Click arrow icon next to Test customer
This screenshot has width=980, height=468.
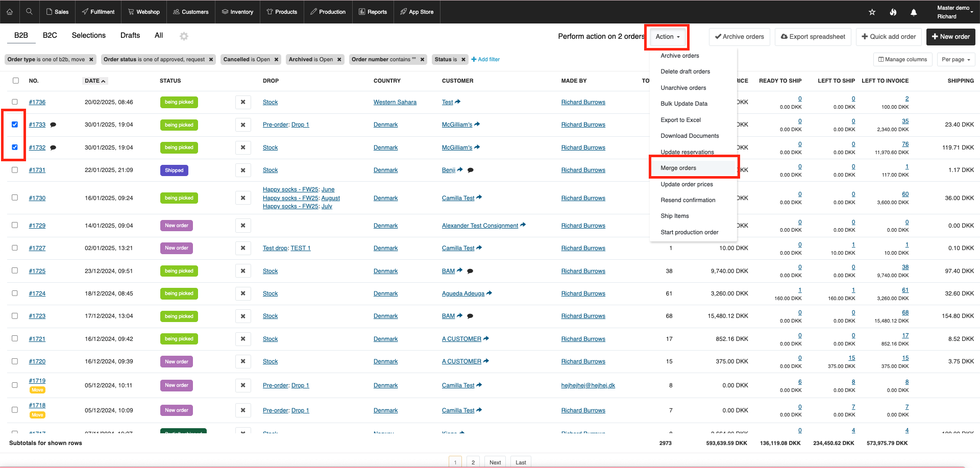pos(458,102)
